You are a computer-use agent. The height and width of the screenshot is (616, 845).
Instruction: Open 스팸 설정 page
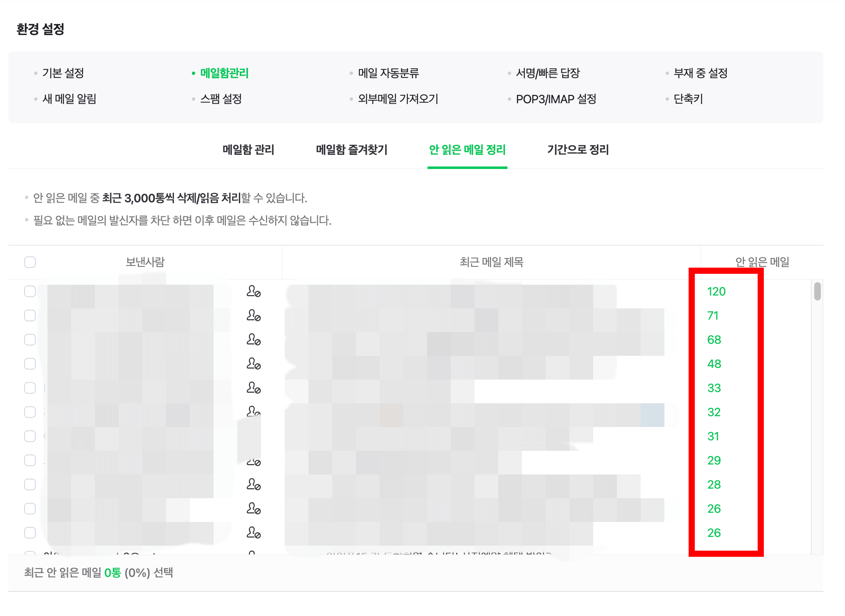tap(221, 99)
